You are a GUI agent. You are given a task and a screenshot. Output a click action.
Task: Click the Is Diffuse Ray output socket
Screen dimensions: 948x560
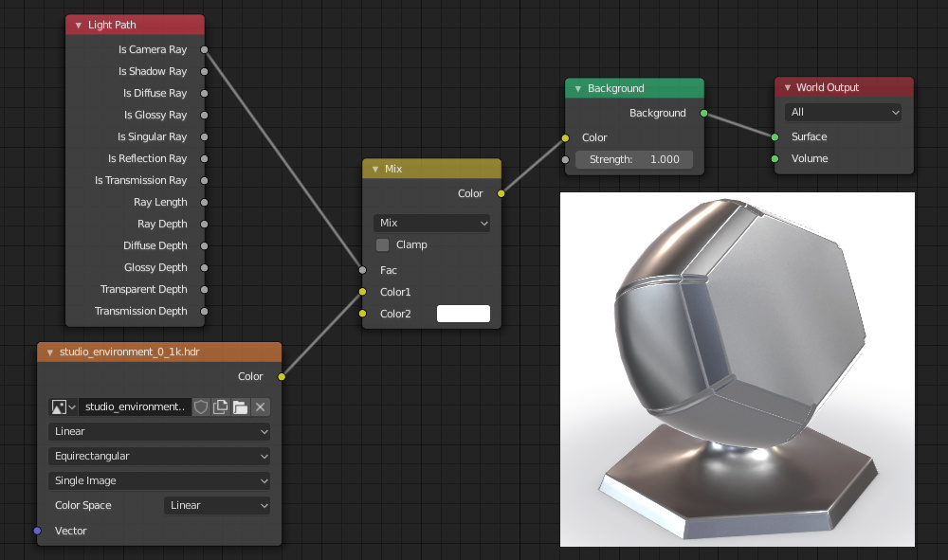coord(205,93)
